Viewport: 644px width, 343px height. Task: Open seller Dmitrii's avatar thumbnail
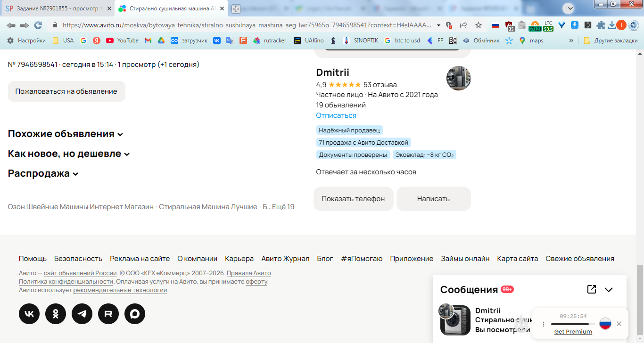(458, 78)
